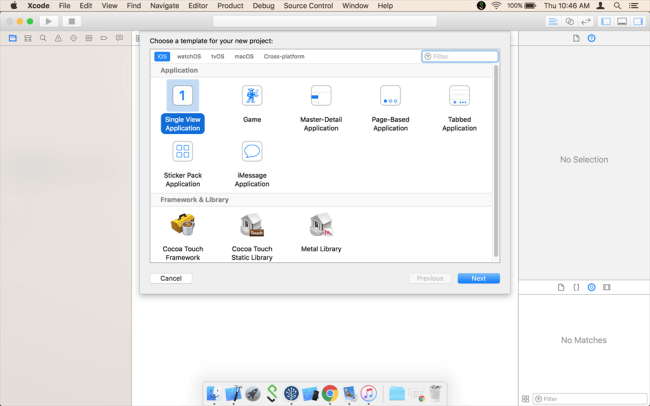The width and height of the screenshot is (650, 406).
Task: Select the Single View Application template
Action: (x=182, y=107)
